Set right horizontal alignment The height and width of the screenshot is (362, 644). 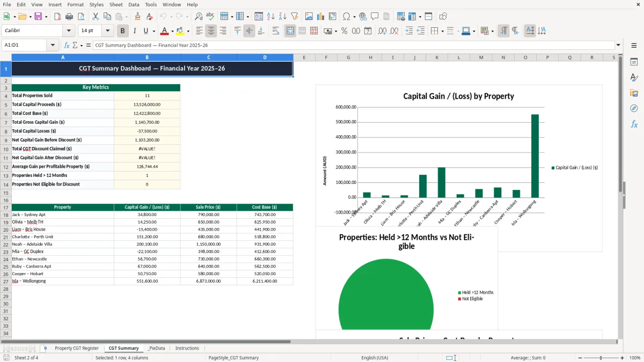223,31
